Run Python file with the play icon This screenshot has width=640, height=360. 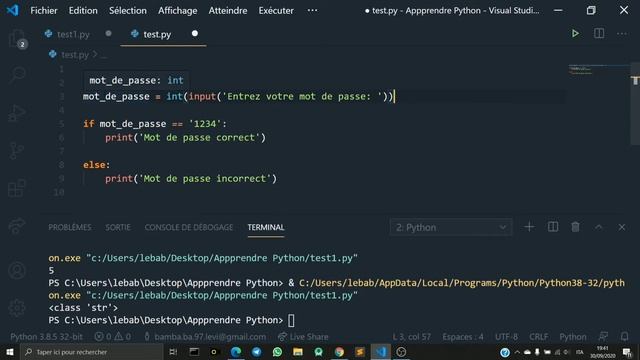coord(575,33)
